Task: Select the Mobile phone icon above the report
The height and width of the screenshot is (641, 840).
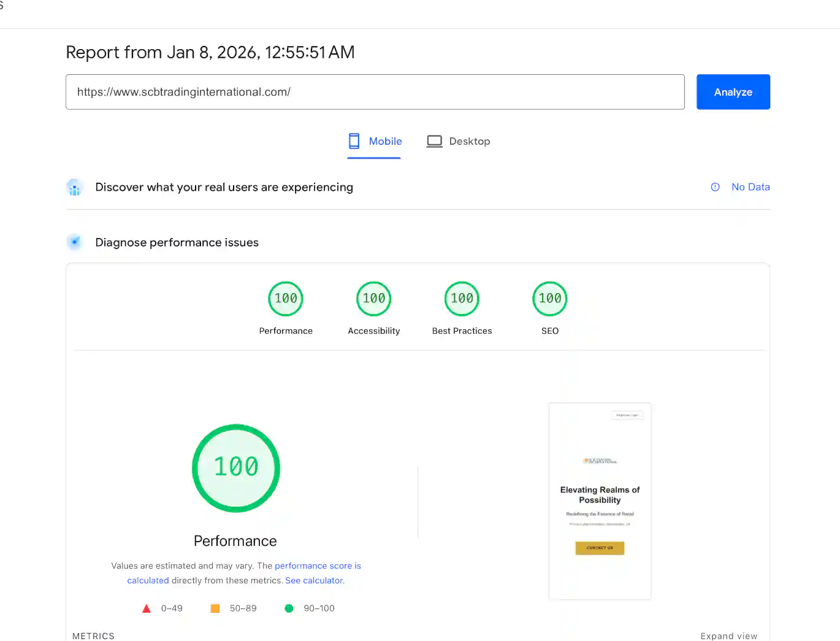Action: click(x=354, y=140)
